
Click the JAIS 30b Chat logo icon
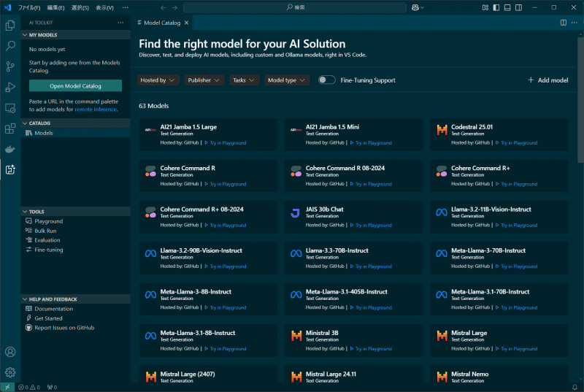[x=296, y=212]
